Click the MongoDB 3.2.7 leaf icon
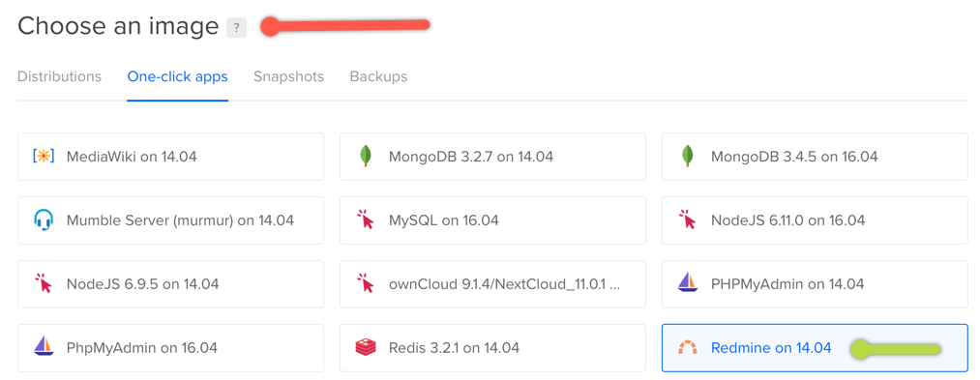Screen dimensions: 980x380 (366, 157)
